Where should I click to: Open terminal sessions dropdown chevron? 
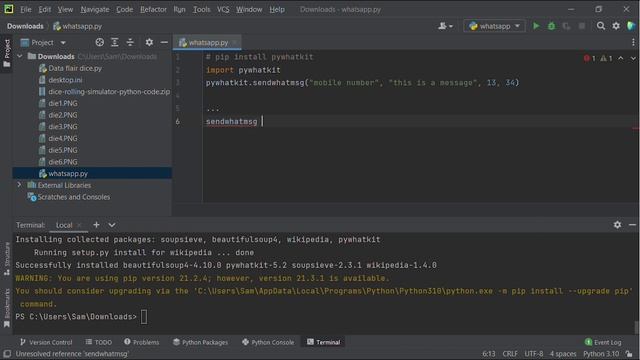(112, 225)
